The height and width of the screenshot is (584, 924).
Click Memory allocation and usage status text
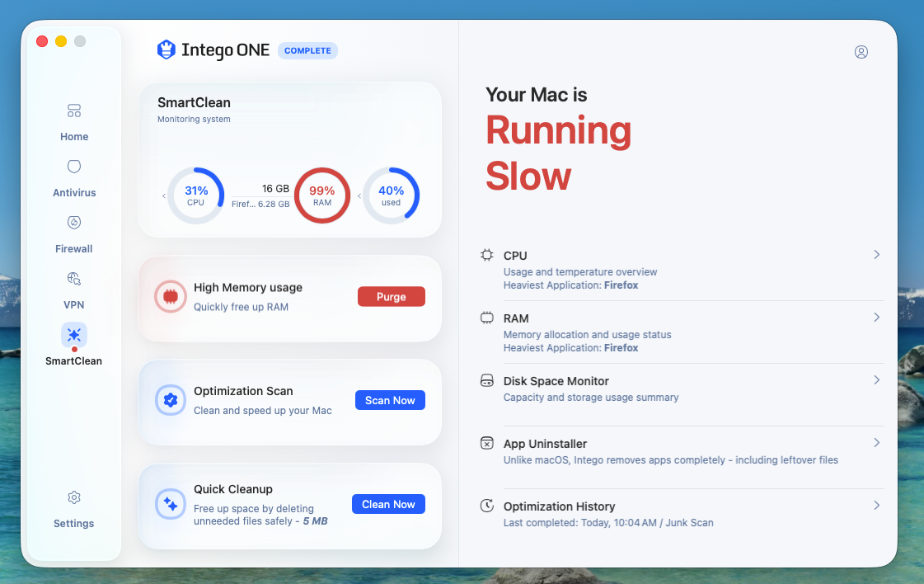tap(587, 334)
